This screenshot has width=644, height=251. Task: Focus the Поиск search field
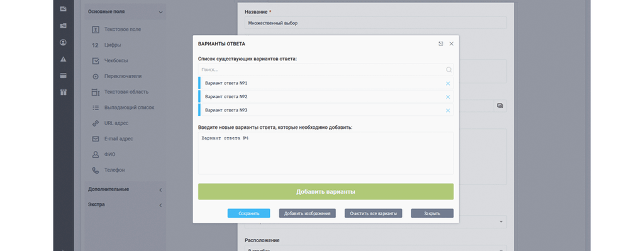tap(326, 70)
